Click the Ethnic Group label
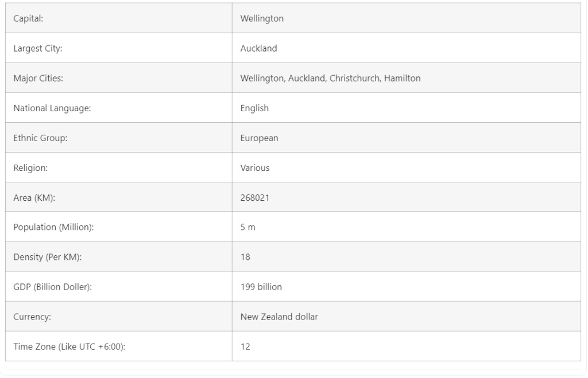The image size is (588, 378). tap(40, 138)
